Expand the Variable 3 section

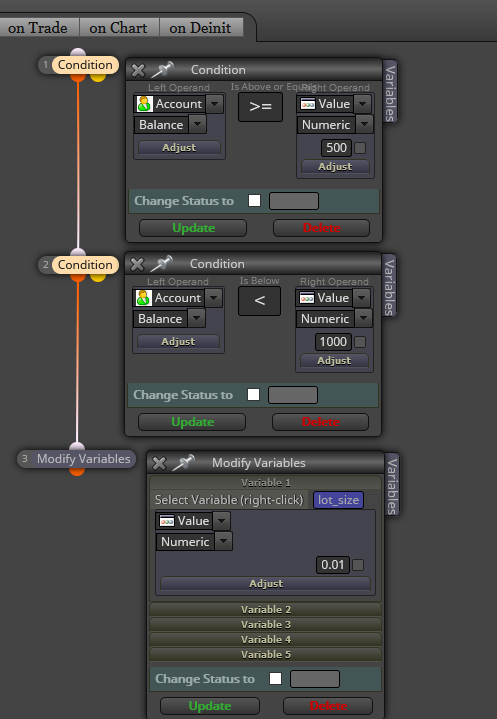click(x=266, y=625)
